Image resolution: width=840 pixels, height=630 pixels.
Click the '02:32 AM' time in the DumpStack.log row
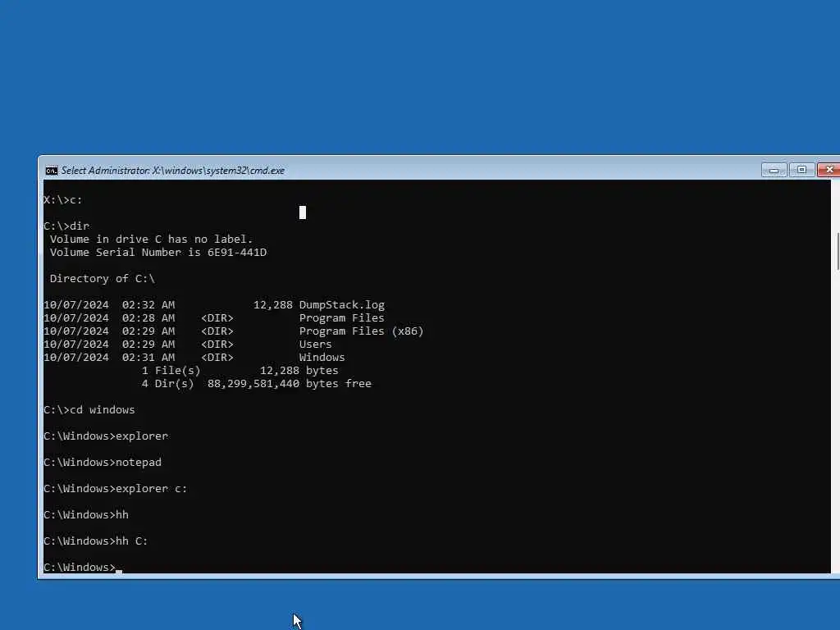[148, 305]
